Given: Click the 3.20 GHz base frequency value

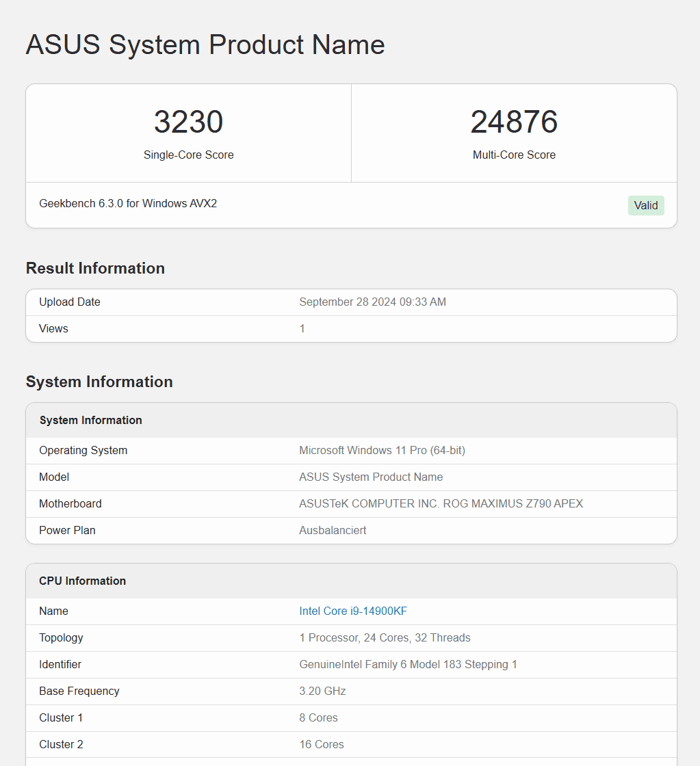Looking at the screenshot, I should click(x=322, y=691).
